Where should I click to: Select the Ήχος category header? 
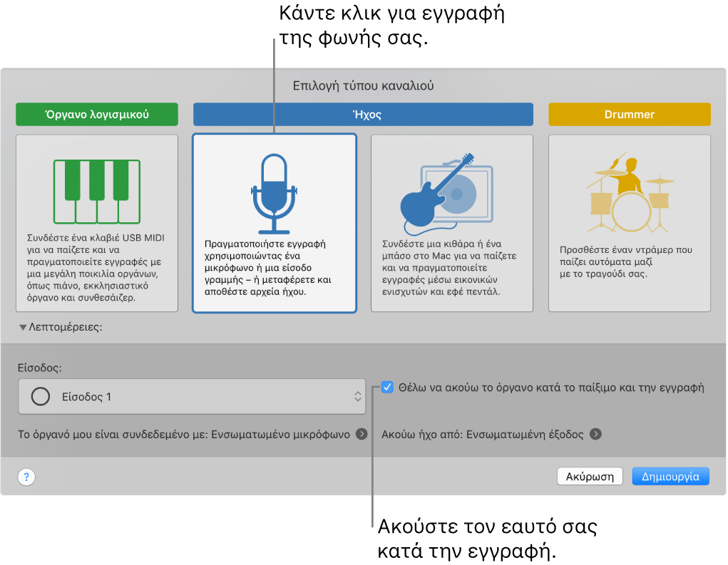[x=362, y=113]
